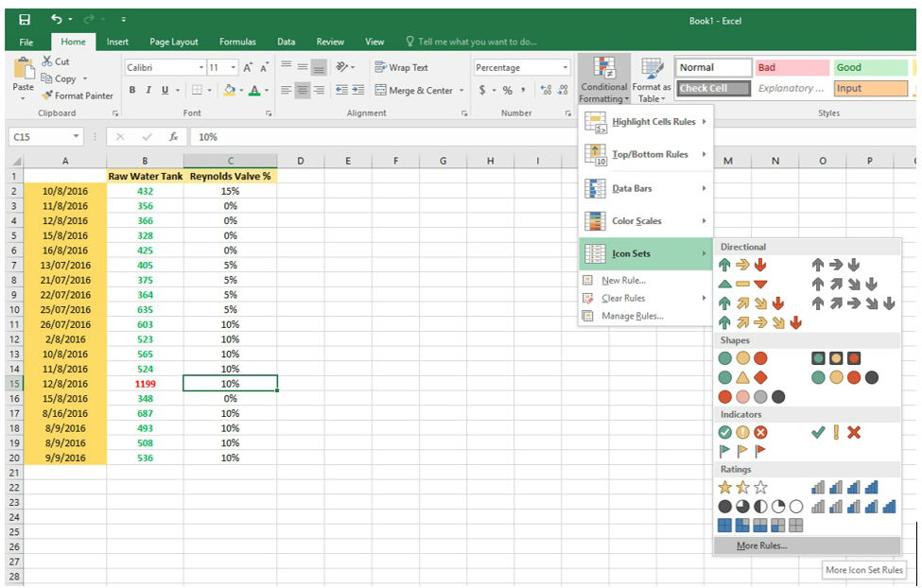Open Format as Table dropdown
Image resolution: width=922 pixels, height=588 pixels.
652,79
